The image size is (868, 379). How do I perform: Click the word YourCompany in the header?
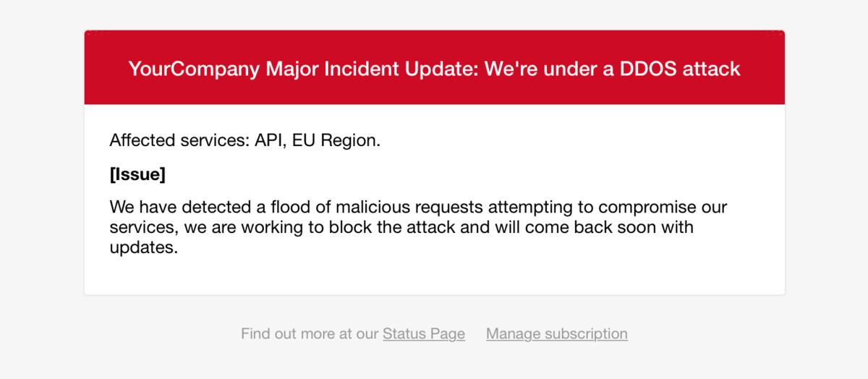coord(195,69)
